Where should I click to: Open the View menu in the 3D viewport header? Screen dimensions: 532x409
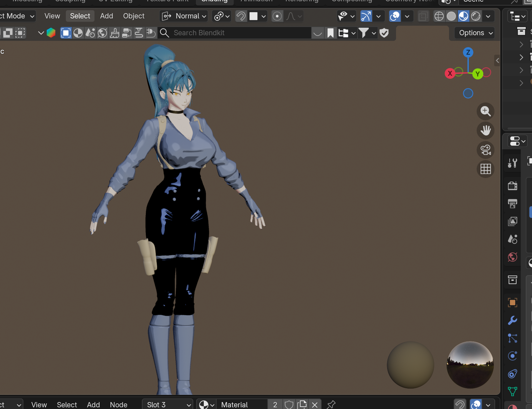coord(52,16)
